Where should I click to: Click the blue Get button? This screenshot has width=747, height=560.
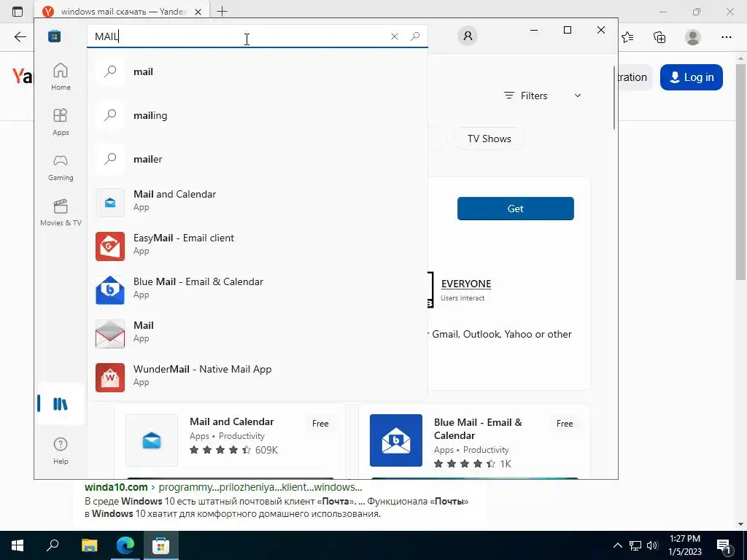pos(516,209)
